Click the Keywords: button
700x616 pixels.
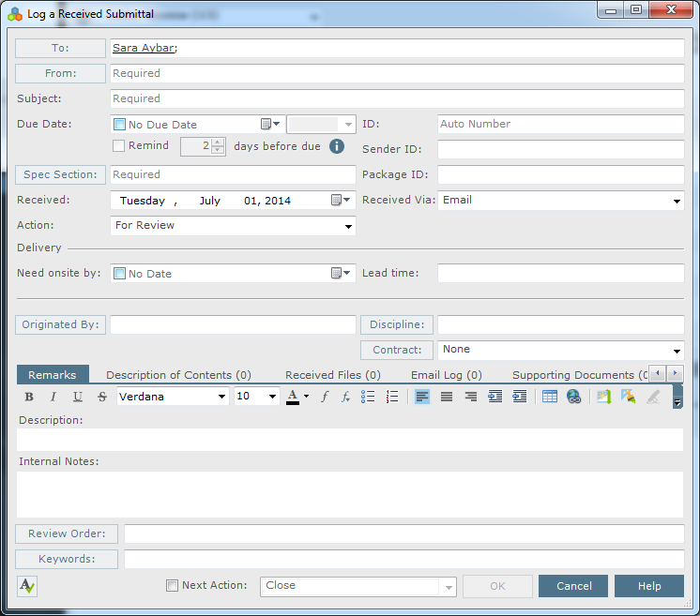(x=67, y=559)
